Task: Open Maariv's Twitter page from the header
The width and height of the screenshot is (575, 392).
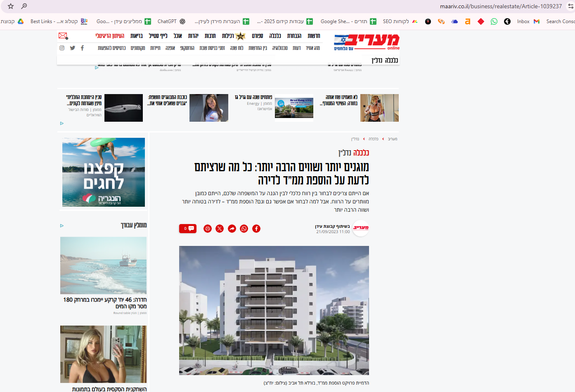Action: (72, 48)
